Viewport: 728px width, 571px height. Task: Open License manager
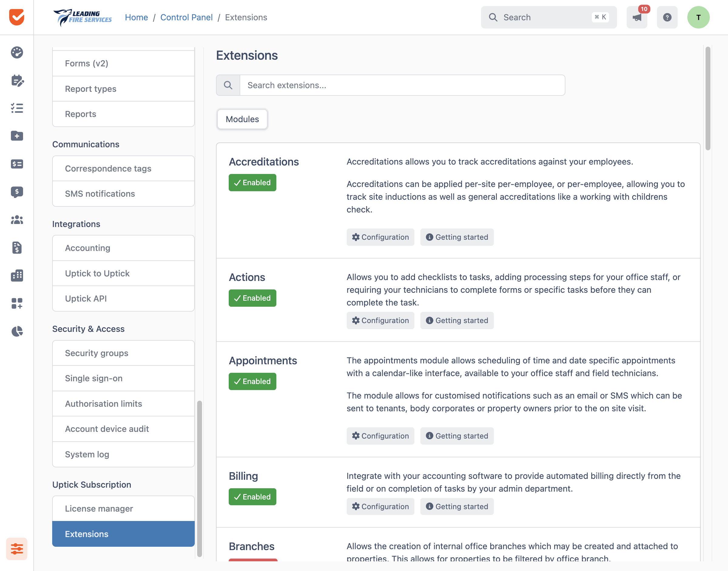(123, 509)
